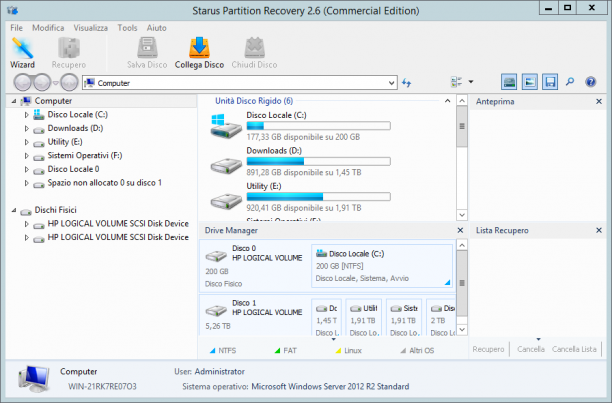Select second HP LOGICAL VOLUME SCSI Disk Device

[118, 237]
